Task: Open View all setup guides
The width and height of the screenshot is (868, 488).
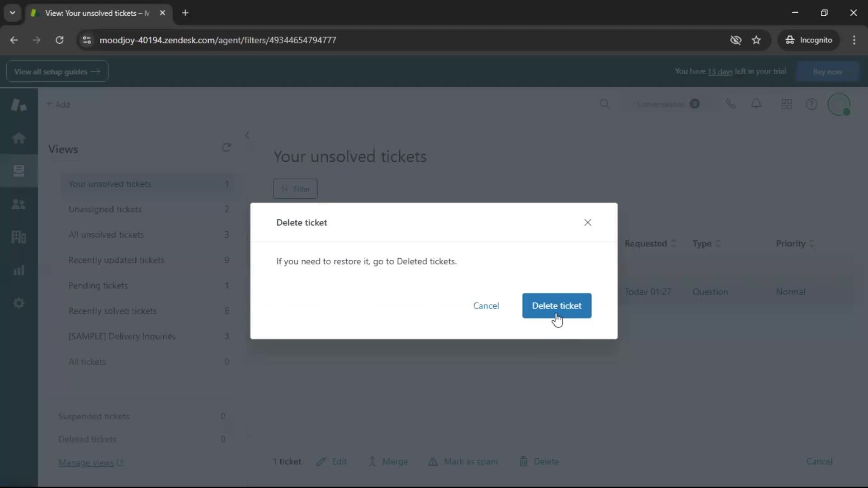Action: tap(57, 71)
